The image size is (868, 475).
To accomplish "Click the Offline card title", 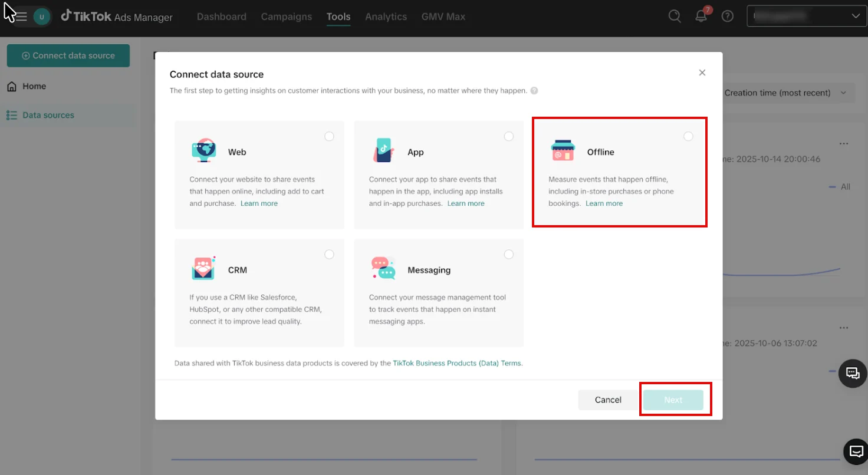I will [601, 152].
